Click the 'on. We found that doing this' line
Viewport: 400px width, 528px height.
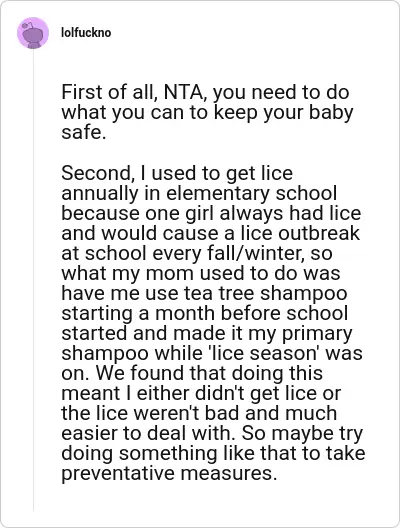pos(192,373)
